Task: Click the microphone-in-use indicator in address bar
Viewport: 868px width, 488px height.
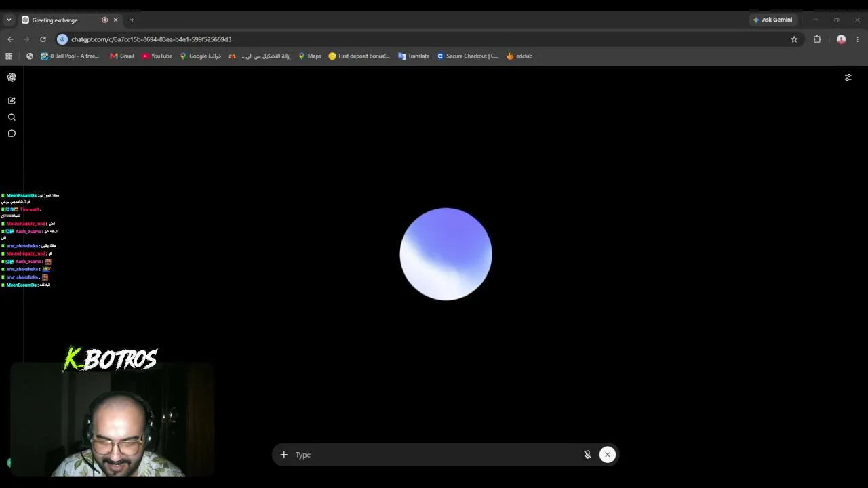Action: (x=62, y=39)
